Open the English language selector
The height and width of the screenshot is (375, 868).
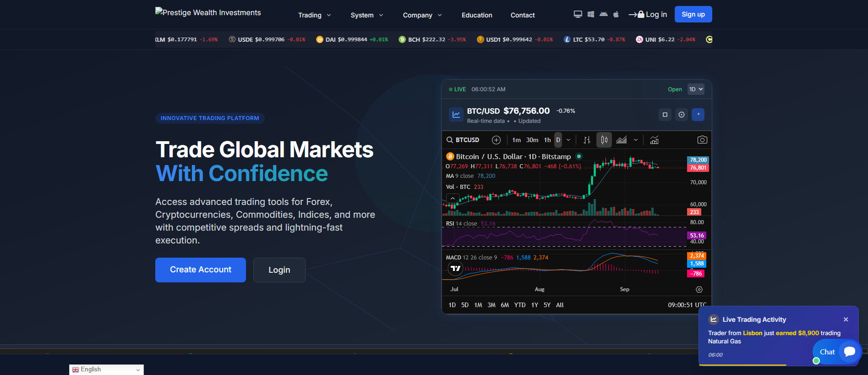[x=106, y=369]
